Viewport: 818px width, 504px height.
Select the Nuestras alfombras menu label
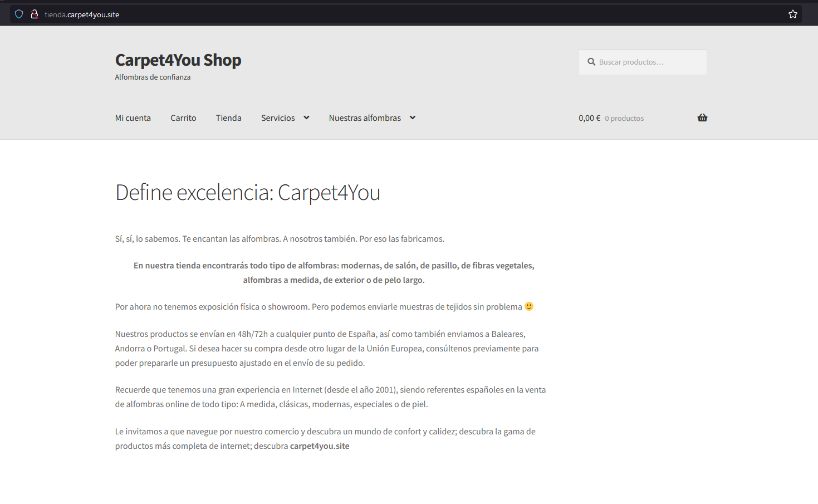[x=365, y=118]
